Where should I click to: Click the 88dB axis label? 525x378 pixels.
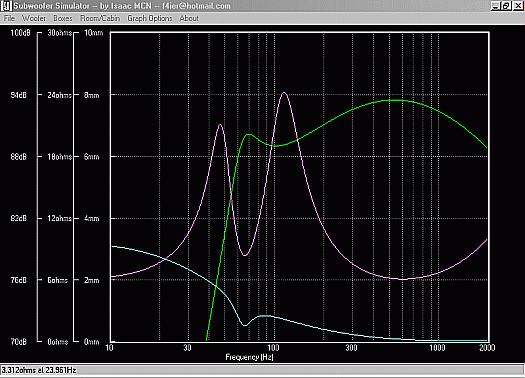18,157
